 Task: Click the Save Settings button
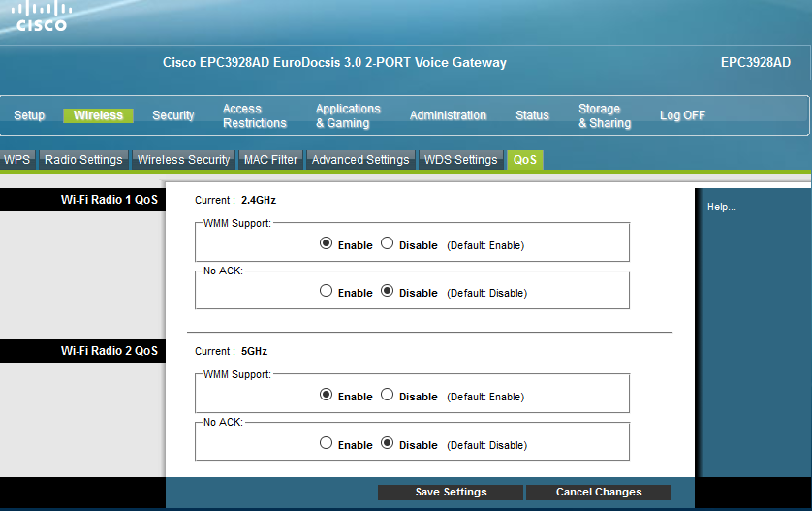tap(451, 492)
